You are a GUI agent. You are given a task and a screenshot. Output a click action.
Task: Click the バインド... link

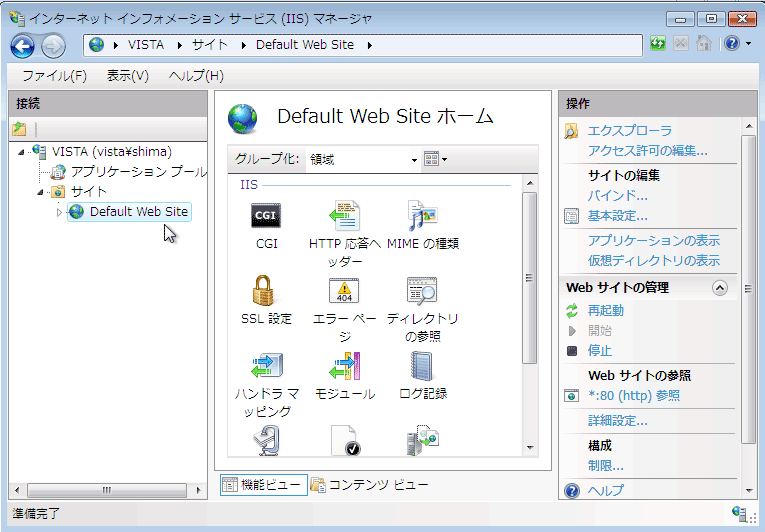tap(617, 195)
